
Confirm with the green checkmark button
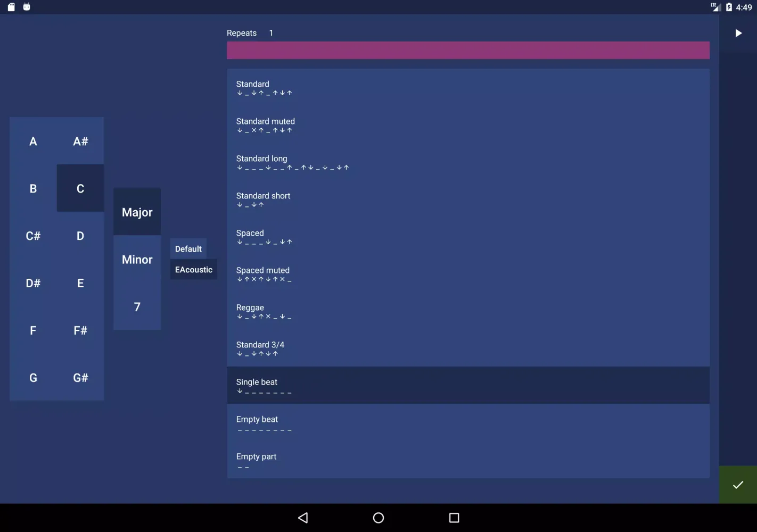(x=738, y=485)
